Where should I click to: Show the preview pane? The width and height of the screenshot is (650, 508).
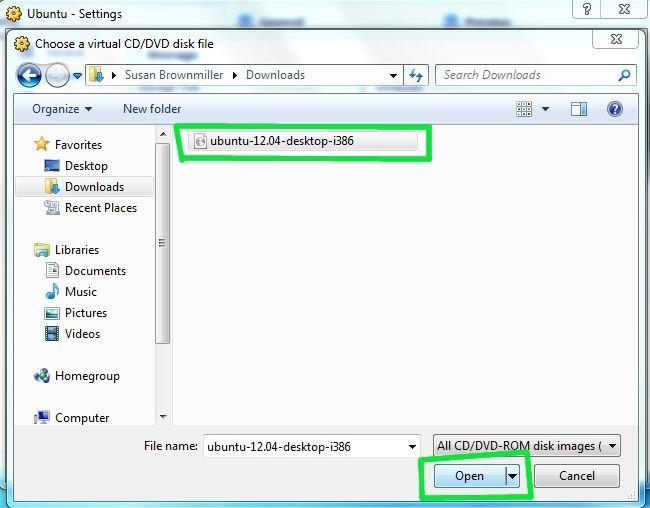pos(579,109)
